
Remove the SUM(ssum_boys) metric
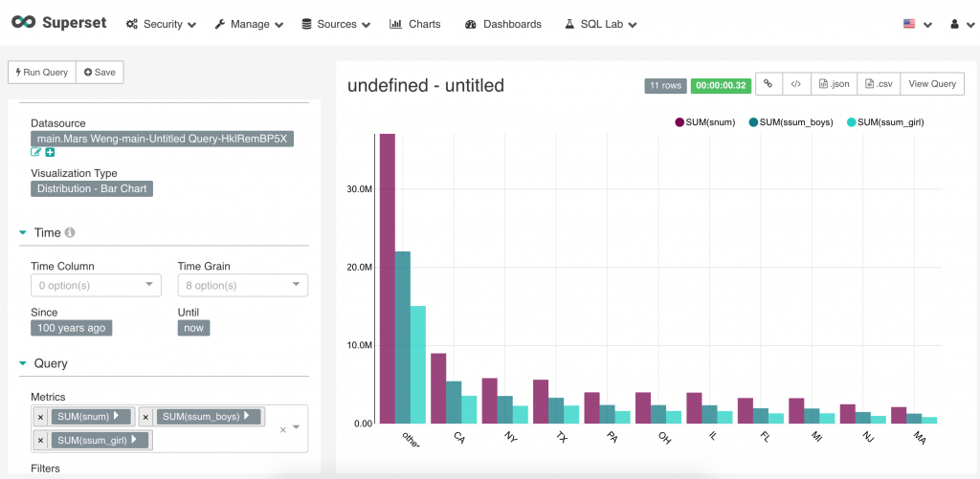tap(145, 417)
